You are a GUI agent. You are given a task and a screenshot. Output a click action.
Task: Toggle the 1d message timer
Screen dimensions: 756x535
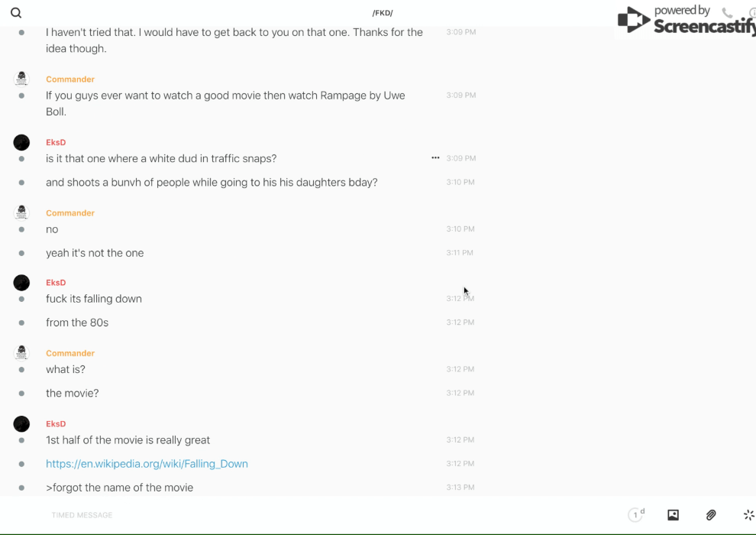pyautogui.click(x=636, y=515)
